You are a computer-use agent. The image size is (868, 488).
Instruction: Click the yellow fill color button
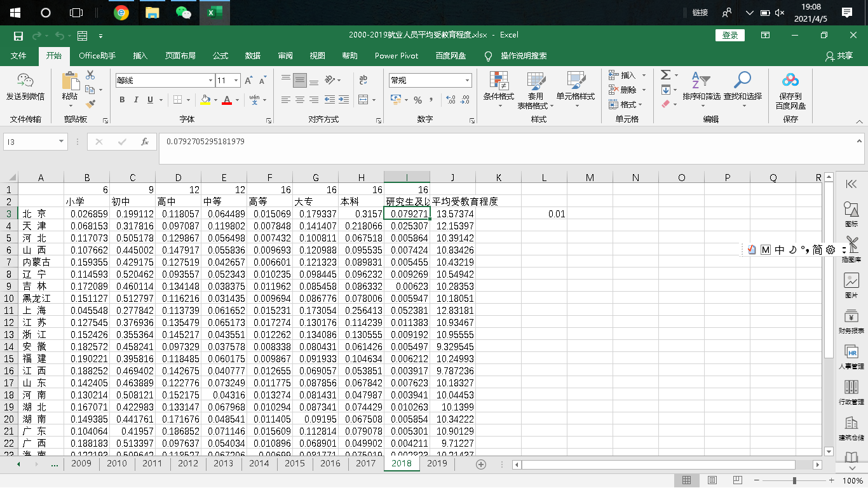tap(205, 100)
